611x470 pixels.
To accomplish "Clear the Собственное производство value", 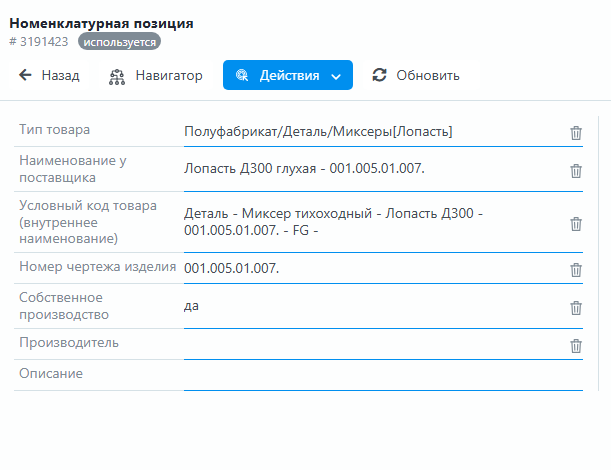I will point(576,307).
